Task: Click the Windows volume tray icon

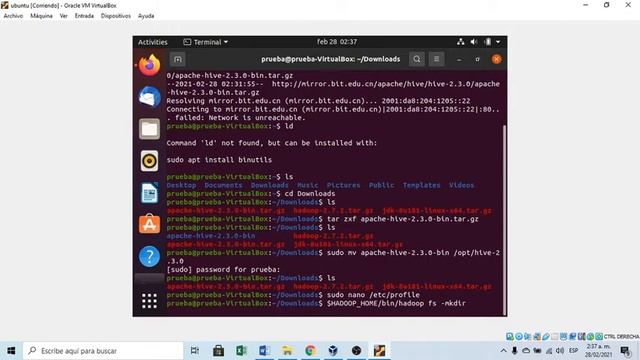Action: point(560,351)
